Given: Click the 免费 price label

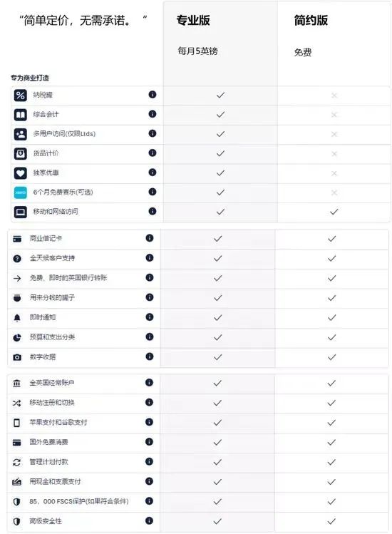Looking at the screenshot, I should point(303,52).
